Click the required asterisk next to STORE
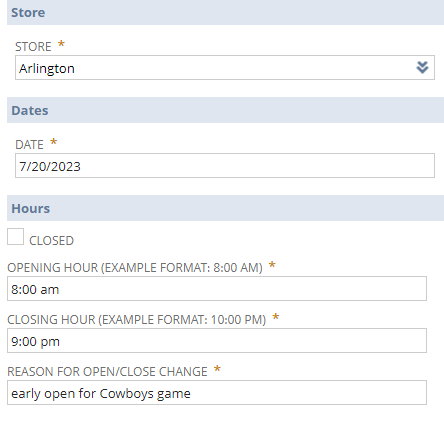 tap(61, 44)
